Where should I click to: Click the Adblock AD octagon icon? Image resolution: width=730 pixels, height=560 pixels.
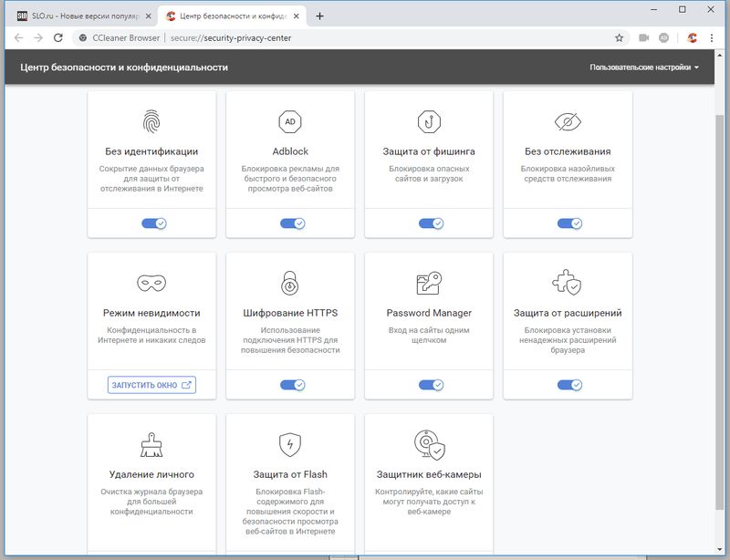290,121
